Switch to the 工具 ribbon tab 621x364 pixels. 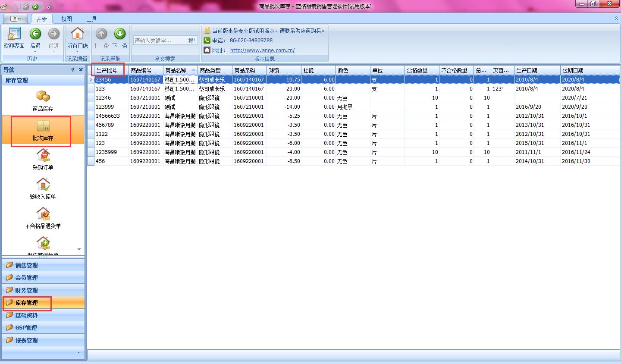(x=91, y=19)
